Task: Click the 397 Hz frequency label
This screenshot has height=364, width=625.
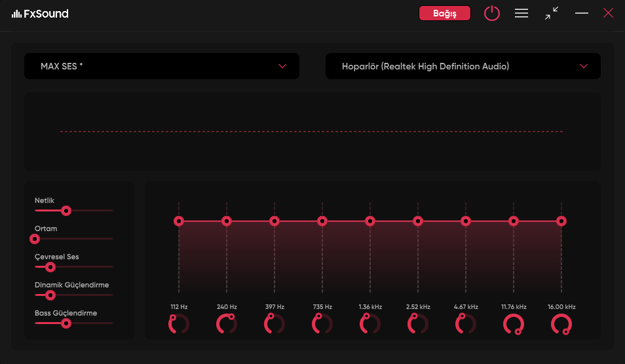Action: (x=275, y=306)
